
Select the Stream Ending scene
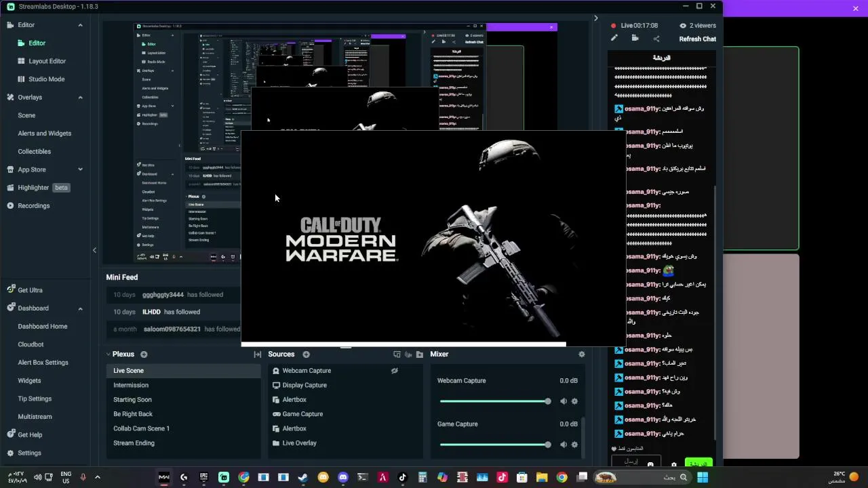(183, 443)
